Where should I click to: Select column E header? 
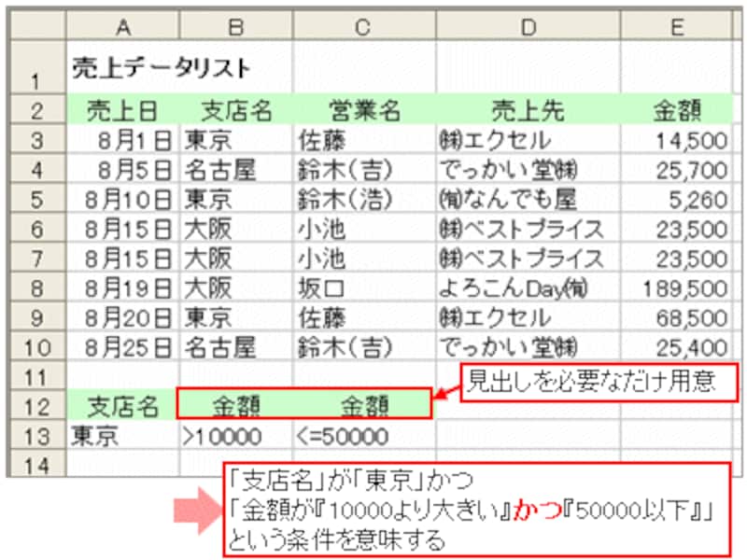[676, 26]
